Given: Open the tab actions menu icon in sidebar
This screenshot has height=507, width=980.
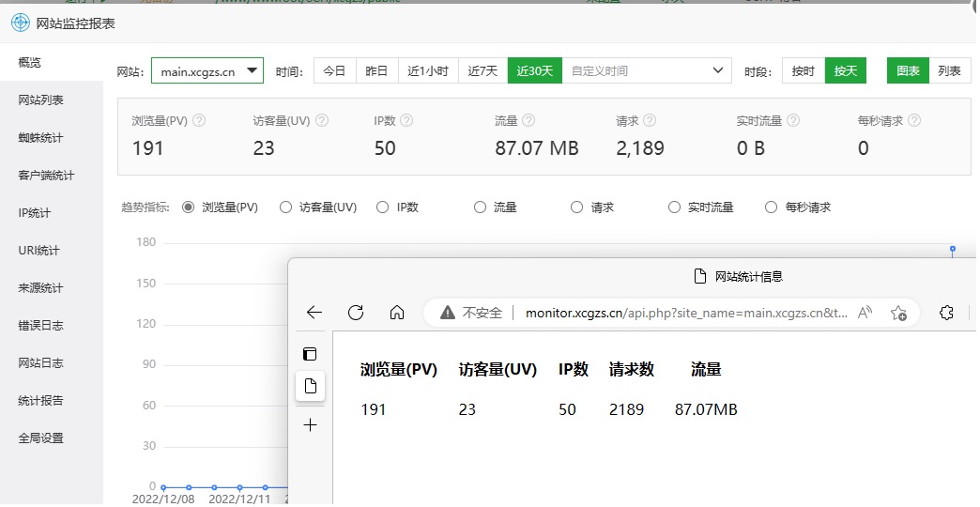Looking at the screenshot, I should pos(310,354).
